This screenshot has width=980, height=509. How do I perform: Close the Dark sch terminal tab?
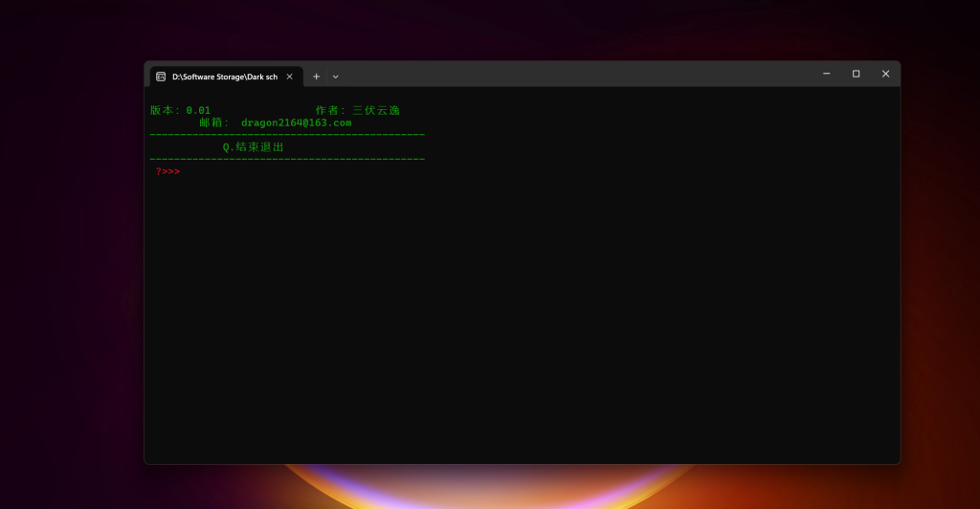pos(289,77)
